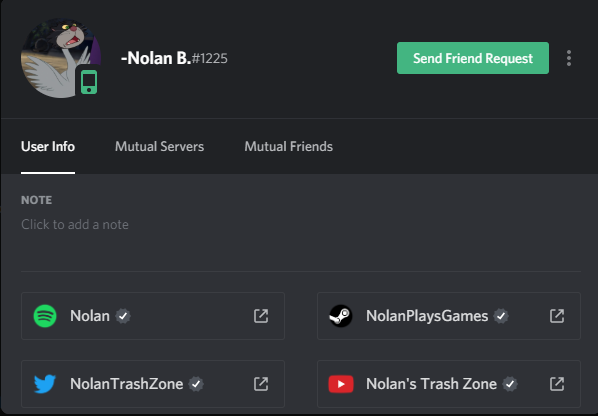Open NolanTrashZone Twitter external link icon

point(261,384)
